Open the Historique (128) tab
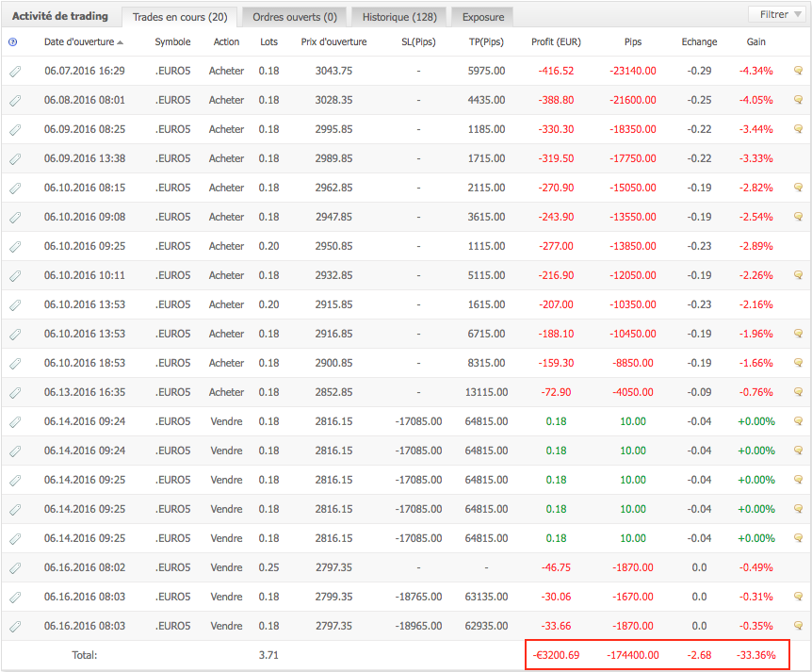The image size is (812, 672). click(x=398, y=17)
